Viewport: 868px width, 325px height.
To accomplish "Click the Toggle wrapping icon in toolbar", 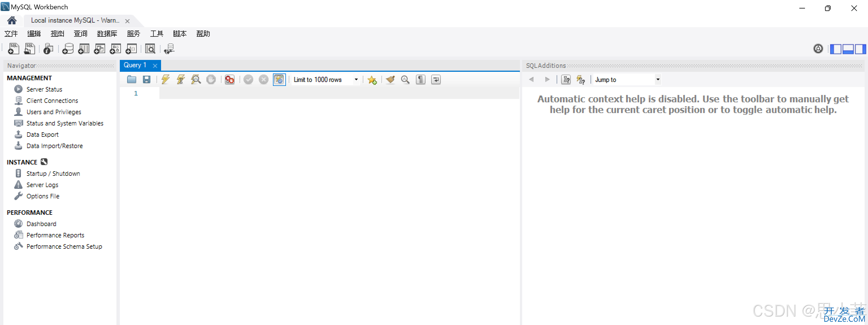I will tap(437, 79).
